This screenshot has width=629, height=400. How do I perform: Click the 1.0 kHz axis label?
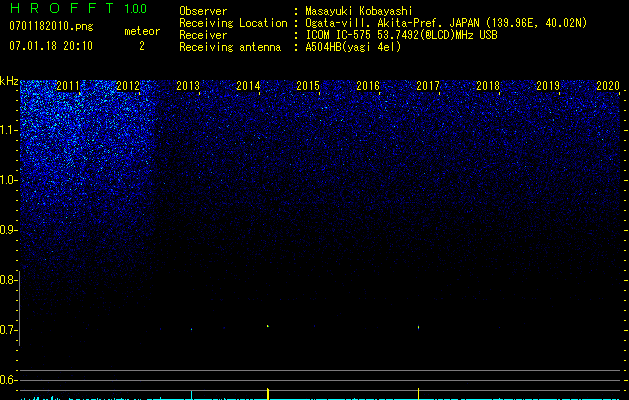coord(7,180)
